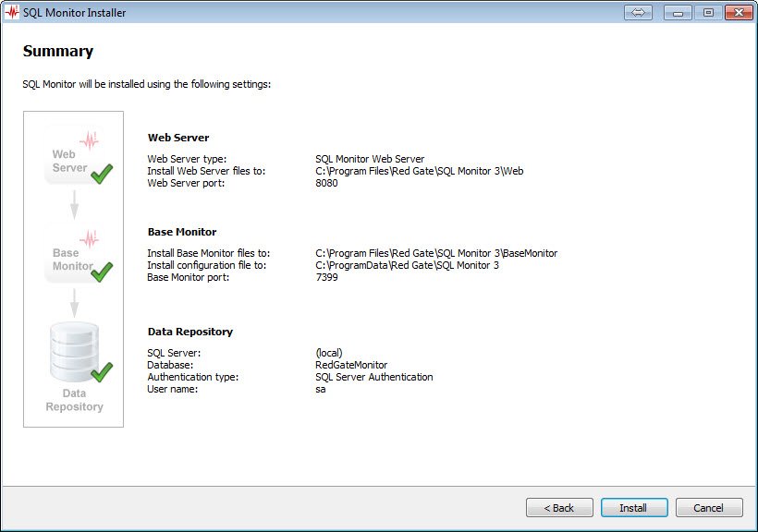Close the installer window
The height and width of the screenshot is (532, 758).
tap(739, 13)
